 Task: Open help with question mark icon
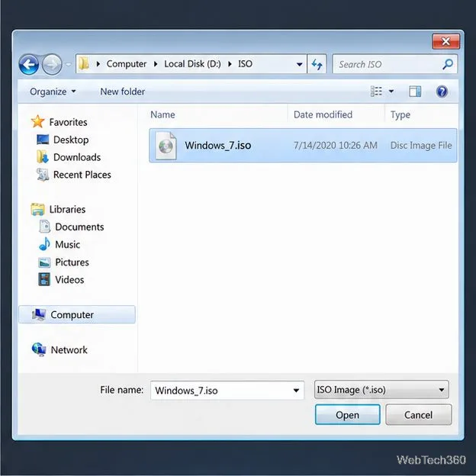442,91
